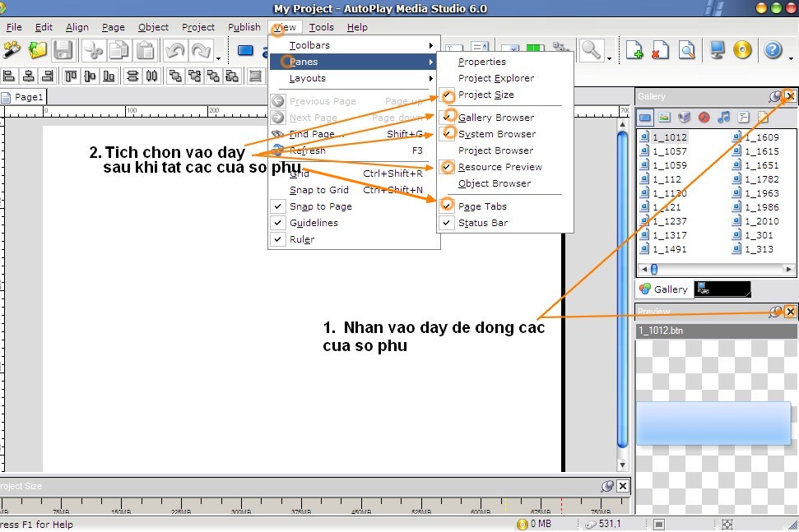Screen dimensions: 799x532
Task: Click the page vertical scrollbar down arrow
Action: pos(622,465)
